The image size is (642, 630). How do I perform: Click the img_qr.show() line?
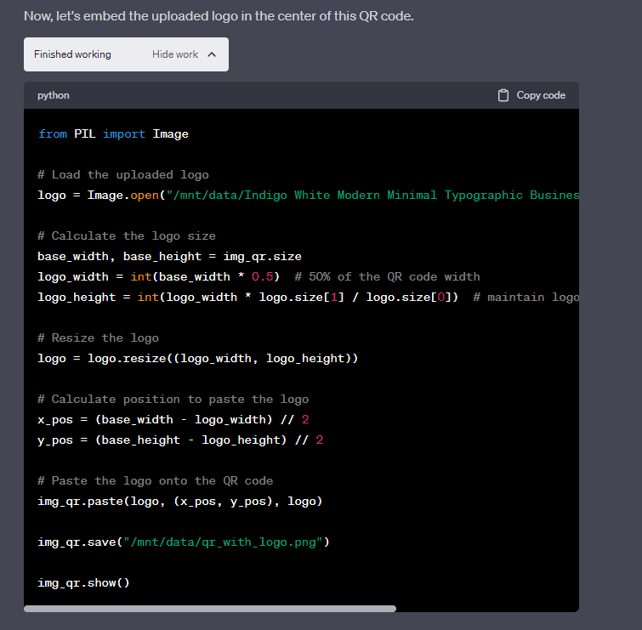84,583
